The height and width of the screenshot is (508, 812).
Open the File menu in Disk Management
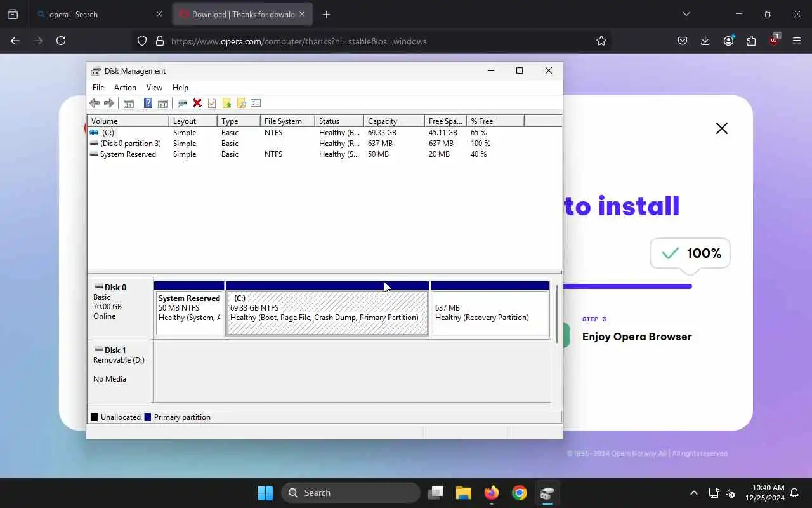coord(98,88)
